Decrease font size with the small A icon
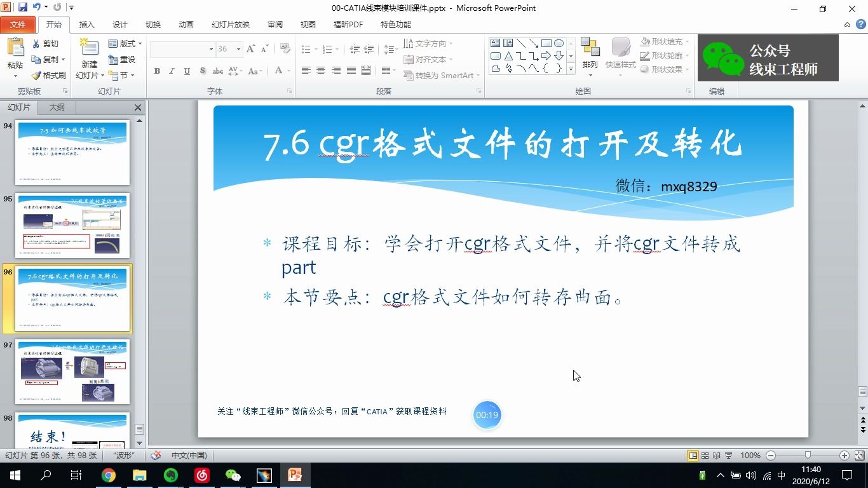The width and height of the screenshot is (868, 488). click(x=265, y=49)
